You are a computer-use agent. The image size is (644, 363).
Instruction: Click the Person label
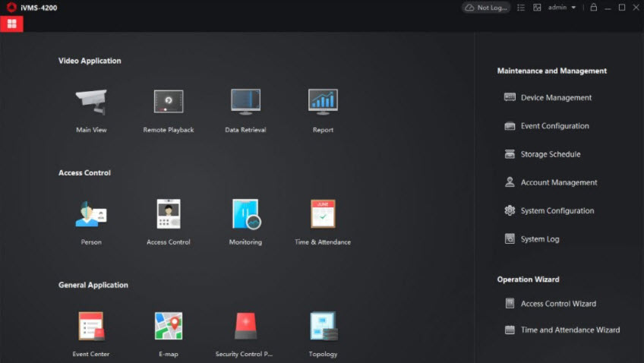91,241
